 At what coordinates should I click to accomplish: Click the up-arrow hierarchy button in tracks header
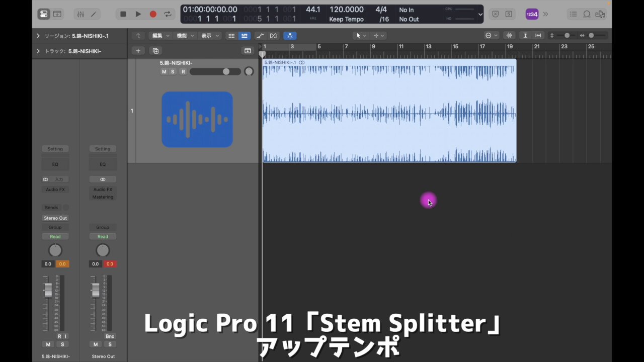pyautogui.click(x=138, y=36)
